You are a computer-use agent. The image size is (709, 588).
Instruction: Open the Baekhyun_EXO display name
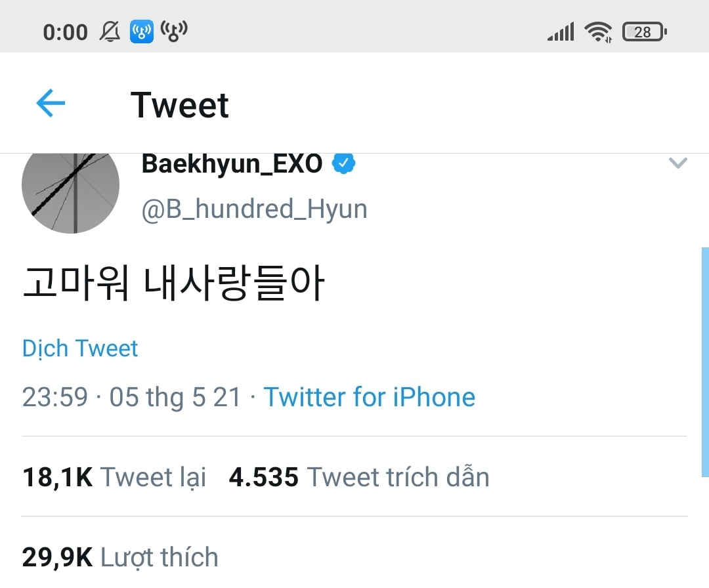(232, 163)
